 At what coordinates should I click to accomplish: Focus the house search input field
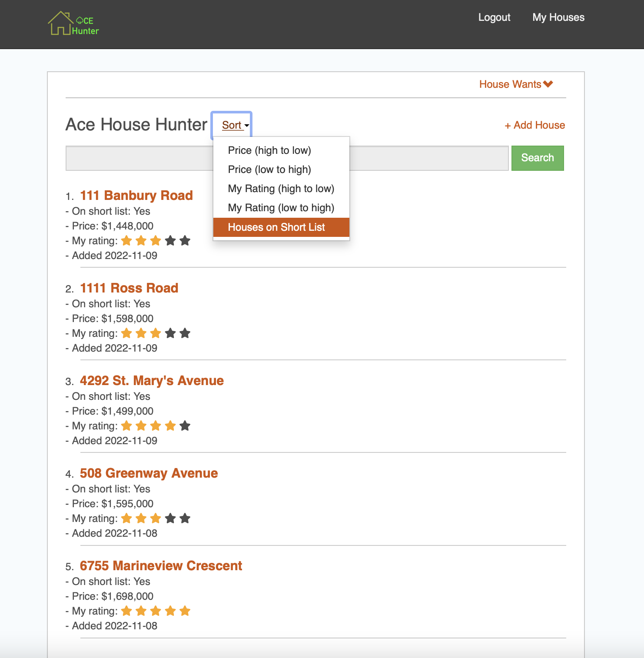(139, 158)
